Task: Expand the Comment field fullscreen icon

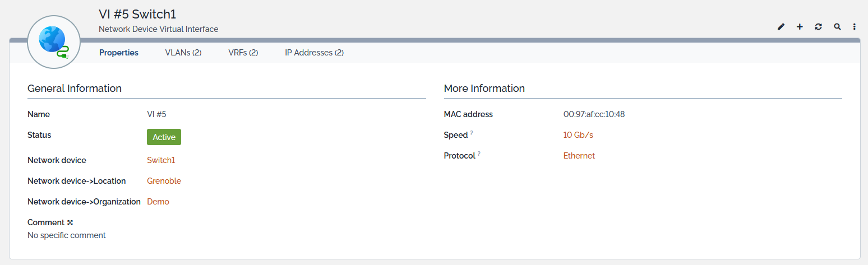Action: (x=70, y=222)
